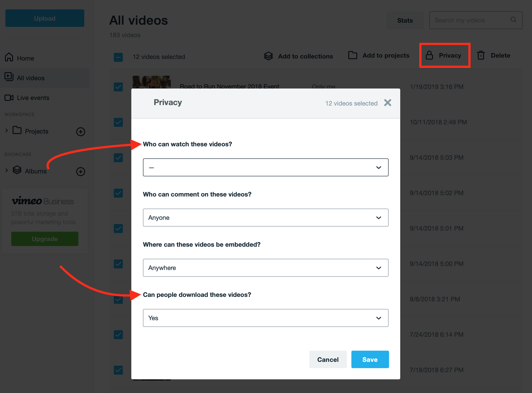Click the vimeo Business logo

point(43,201)
